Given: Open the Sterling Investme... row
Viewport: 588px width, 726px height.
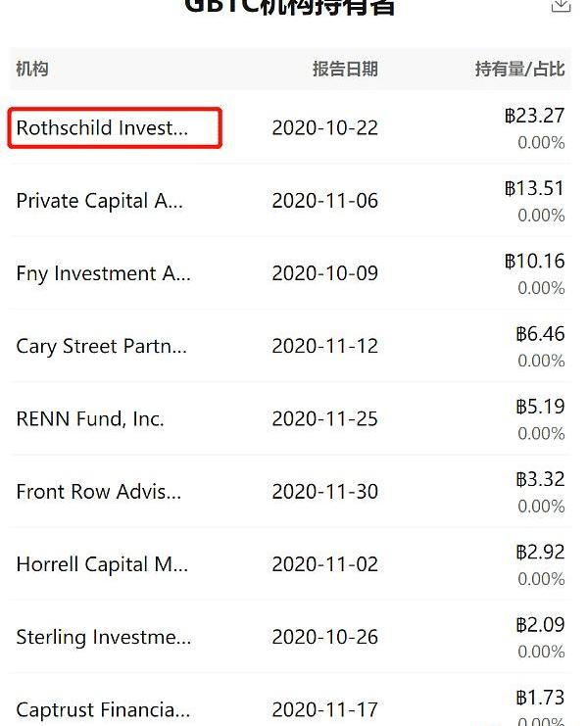Looking at the screenshot, I should coord(103,637).
